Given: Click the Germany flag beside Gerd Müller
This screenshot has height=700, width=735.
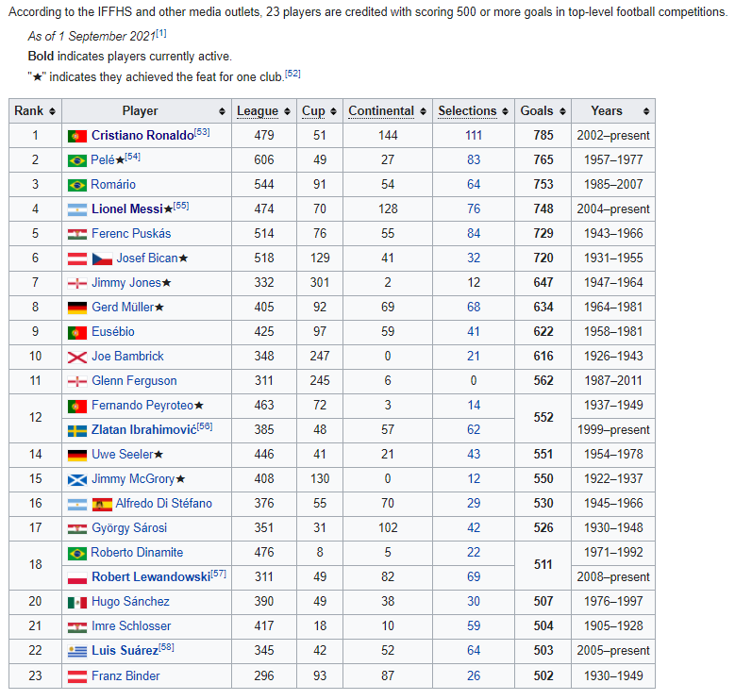Looking at the screenshot, I should tap(76, 308).
